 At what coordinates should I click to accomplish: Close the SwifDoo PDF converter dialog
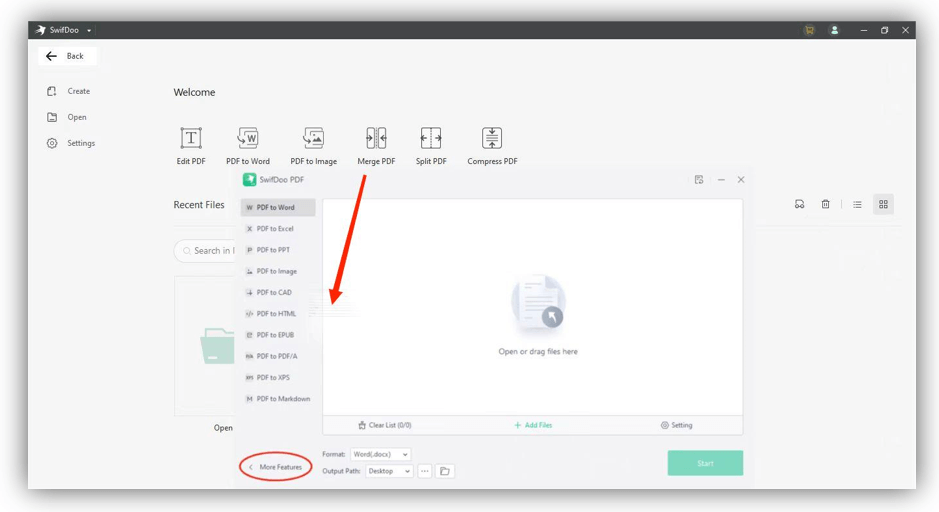pos(741,180)
